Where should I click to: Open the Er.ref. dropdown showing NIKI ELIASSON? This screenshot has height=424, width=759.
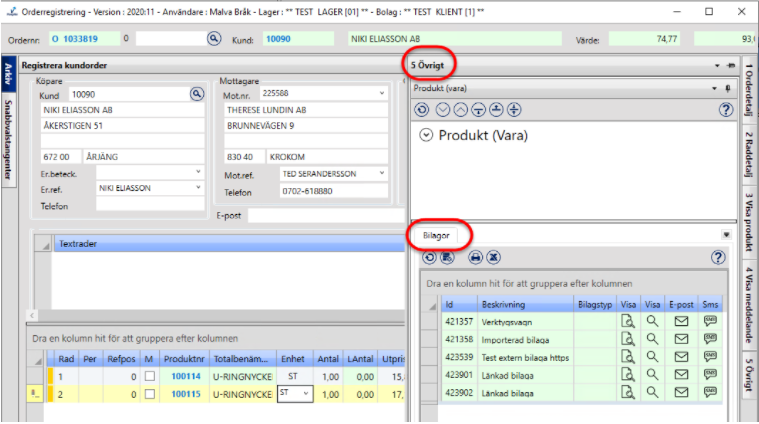(x=198, y=187)
